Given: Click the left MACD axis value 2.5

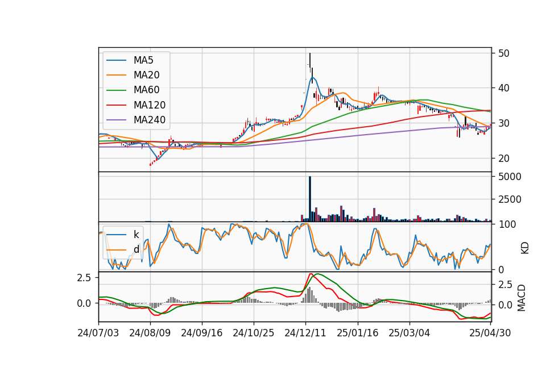Looking at the screenshot, I should coord(84,278).
